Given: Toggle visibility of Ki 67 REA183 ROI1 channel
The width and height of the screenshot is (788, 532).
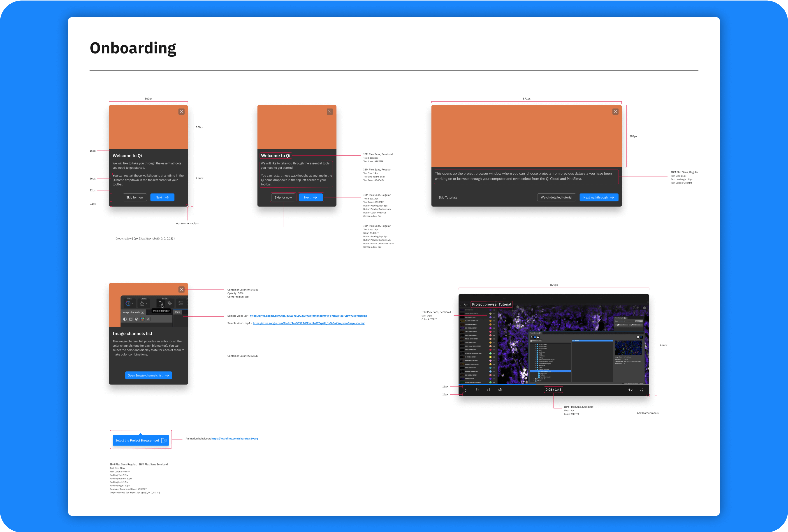Looking at the screenshot, I should [x=494, y=357].
